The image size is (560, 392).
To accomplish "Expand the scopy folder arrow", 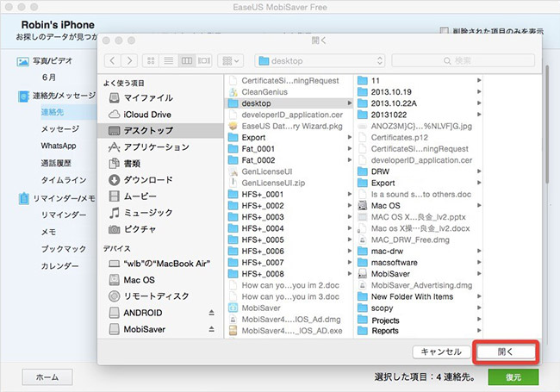I will [x=479, y=308].
